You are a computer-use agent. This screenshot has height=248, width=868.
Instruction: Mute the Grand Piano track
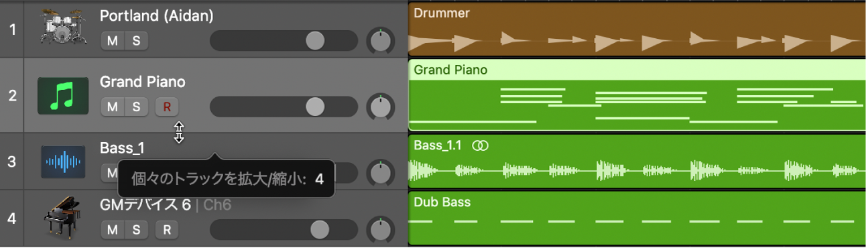pos(113,107)
